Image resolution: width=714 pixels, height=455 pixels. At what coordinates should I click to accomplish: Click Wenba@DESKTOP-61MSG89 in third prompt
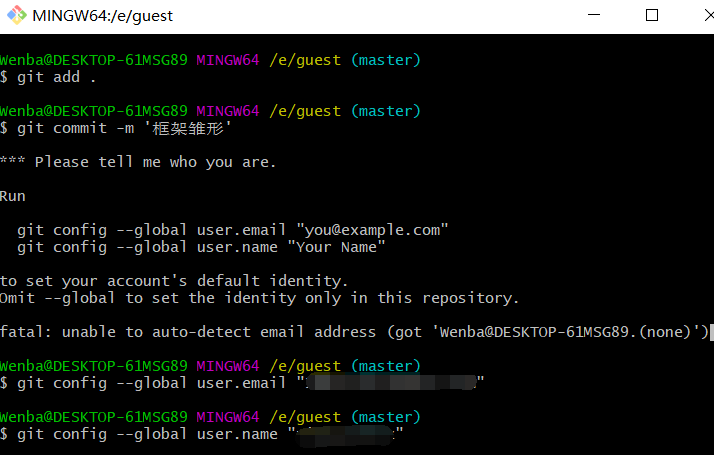[93, 366]
